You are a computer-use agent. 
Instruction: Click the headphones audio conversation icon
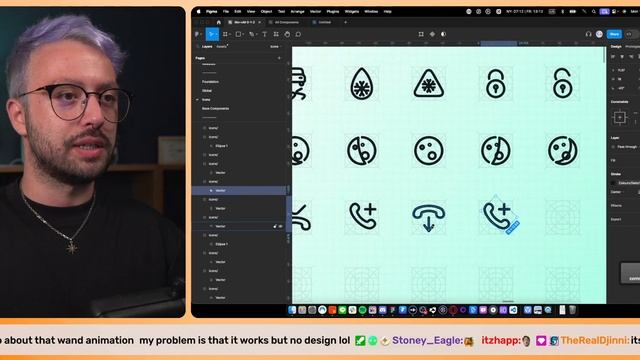(588, 34)
